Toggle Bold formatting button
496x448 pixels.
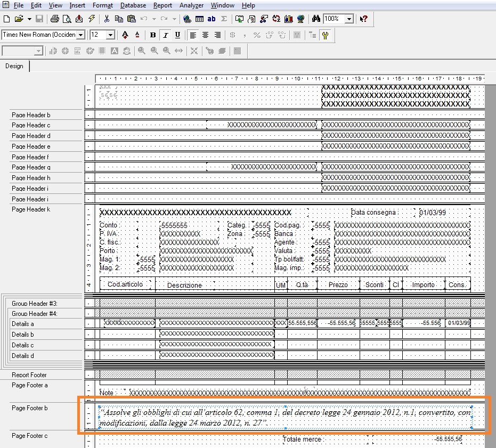pyautogui.click(x=153, y=35)
